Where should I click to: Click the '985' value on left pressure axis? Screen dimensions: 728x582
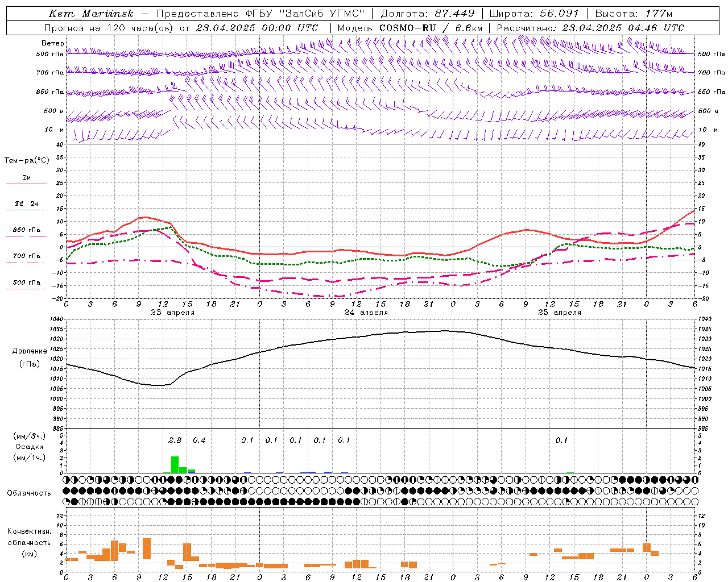click(x=59, y=429)
